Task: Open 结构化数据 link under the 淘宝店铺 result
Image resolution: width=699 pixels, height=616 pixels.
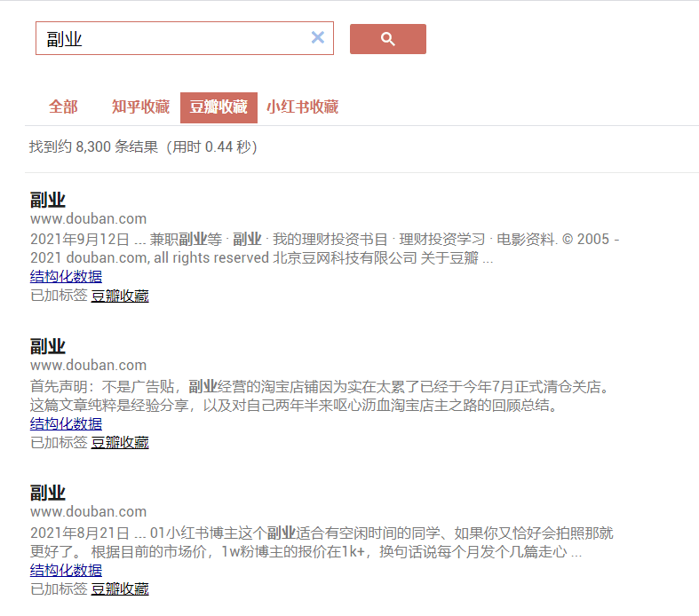Action: [66, 423]
